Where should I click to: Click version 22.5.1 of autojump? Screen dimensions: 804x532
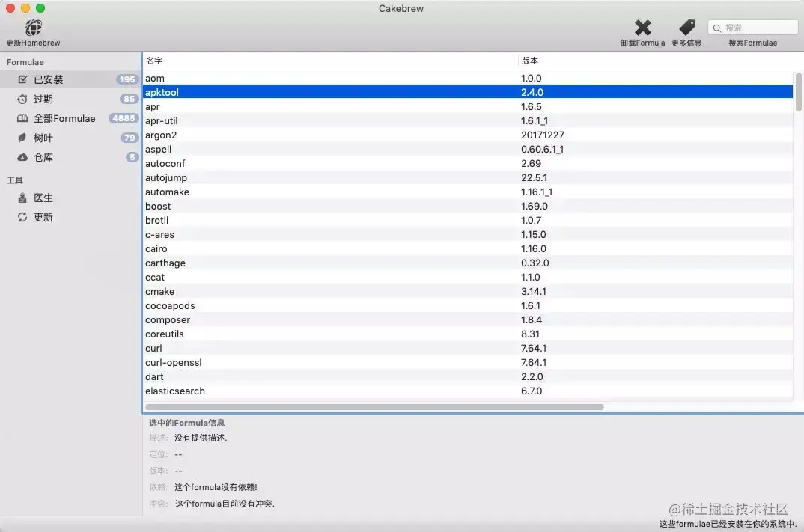[534, 178]
